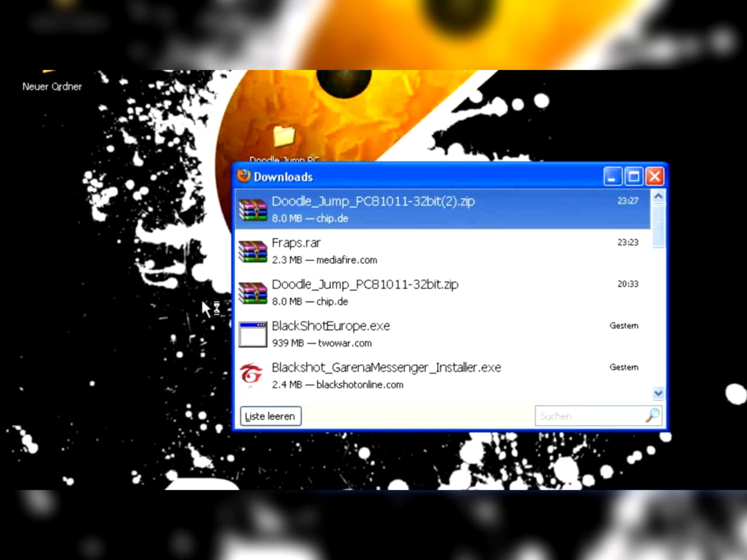
Task: Select Doodle_Jump_PC81011-32bit.zip file name text
Action: click(x=365, y=284)
